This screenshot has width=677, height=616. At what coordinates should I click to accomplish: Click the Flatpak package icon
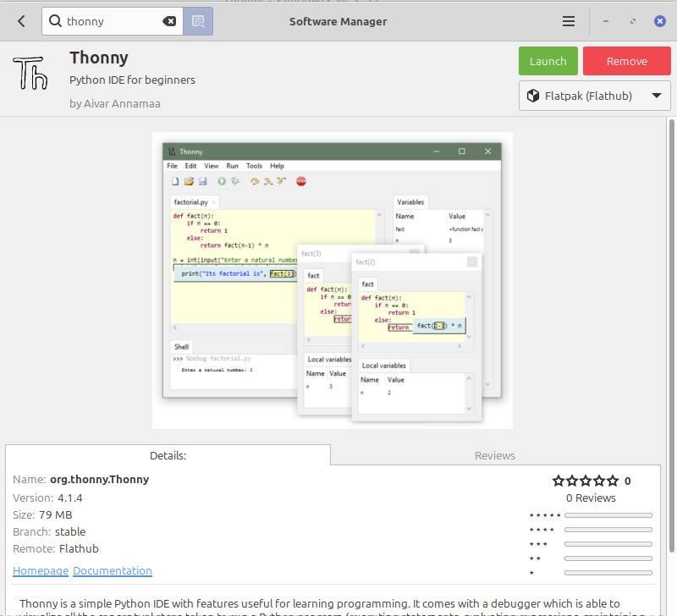pyautogui.click(x=533, y=96)
